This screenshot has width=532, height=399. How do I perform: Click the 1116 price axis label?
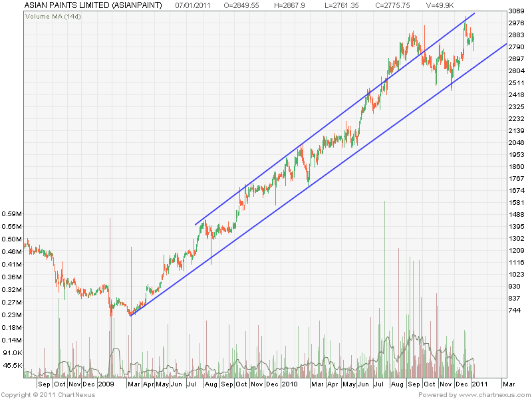(x=516, y=262)
